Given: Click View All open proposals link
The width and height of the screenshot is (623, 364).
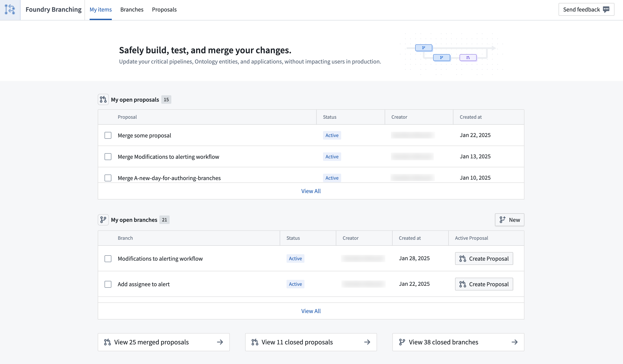Looking at the screenshot, I should pyautogui.click(x=311, y=191).
